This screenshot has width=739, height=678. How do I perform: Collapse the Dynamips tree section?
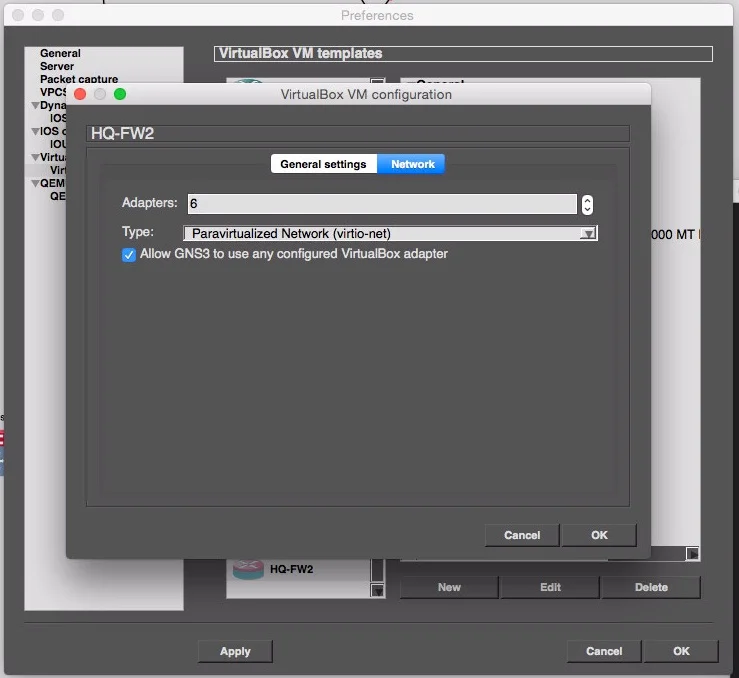[35, 106]
